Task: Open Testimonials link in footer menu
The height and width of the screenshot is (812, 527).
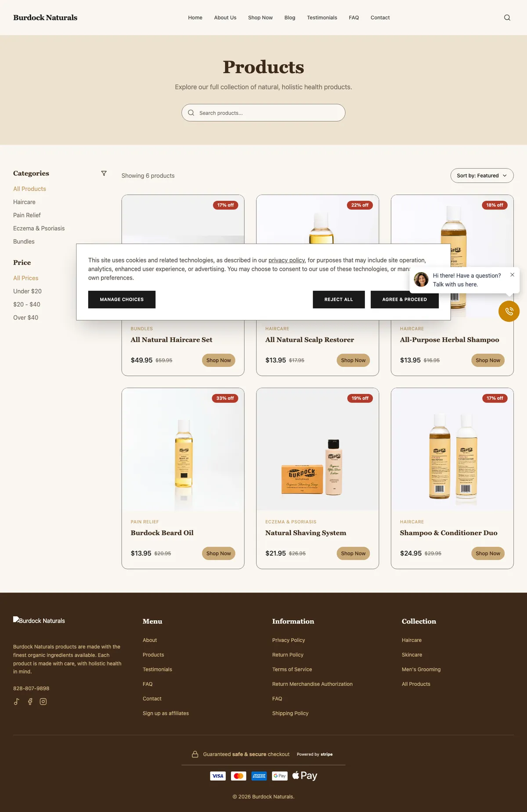Action: tap(157, 669)
